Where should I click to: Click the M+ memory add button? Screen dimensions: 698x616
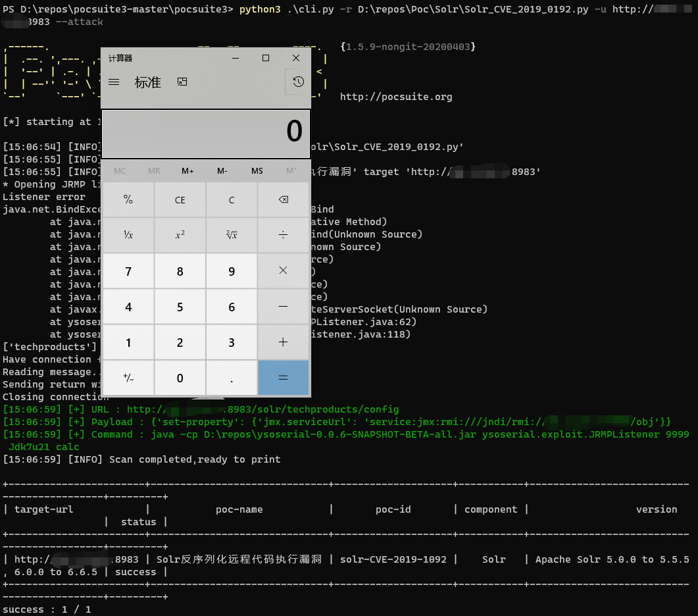pyautogui.click(x=187, y=170)
